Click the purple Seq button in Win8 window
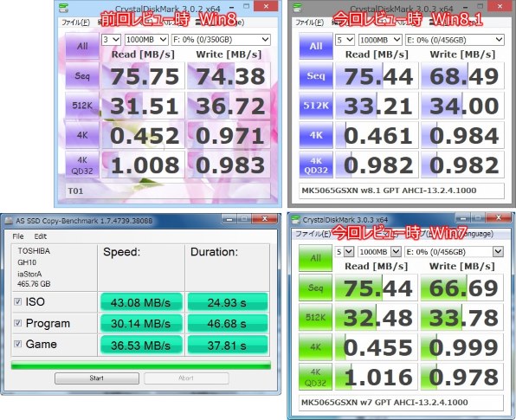Screen dimensions: 516x420 point(82,76)
